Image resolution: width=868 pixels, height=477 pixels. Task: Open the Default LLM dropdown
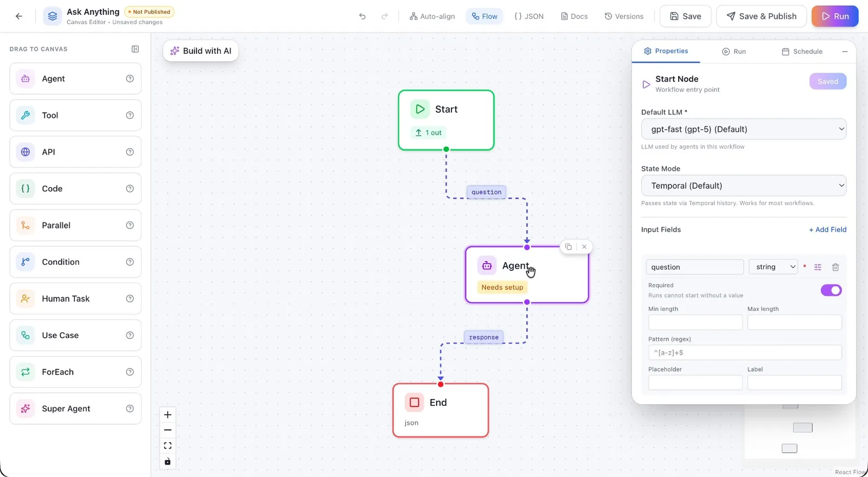[744, 129]
